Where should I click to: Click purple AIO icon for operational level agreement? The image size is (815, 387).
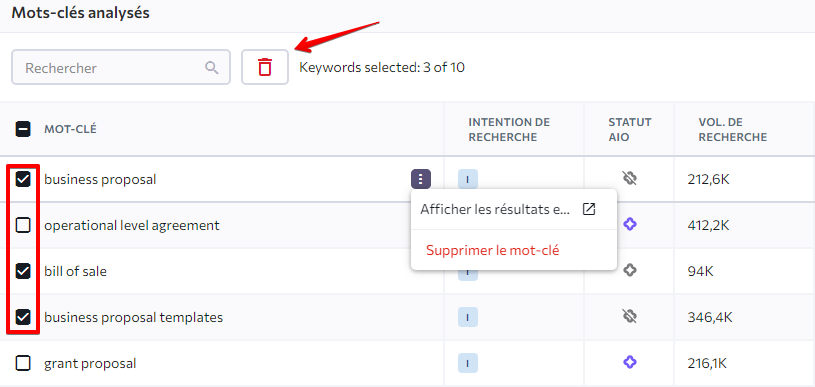pos(629,224)
